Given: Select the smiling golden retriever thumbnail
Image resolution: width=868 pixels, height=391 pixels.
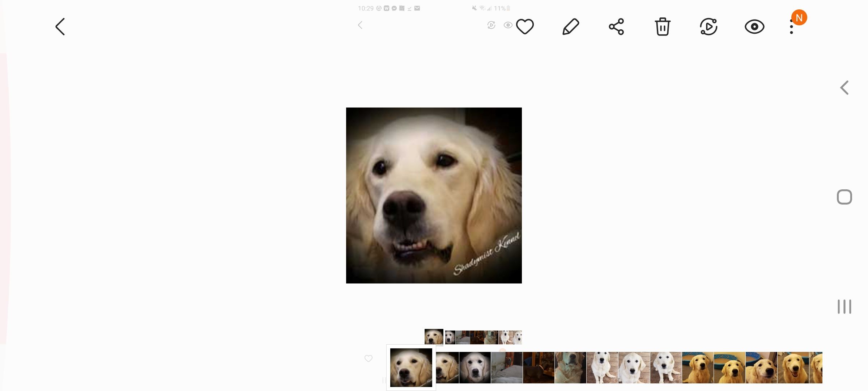Looking at the screenshot, I should pos(793,367).
